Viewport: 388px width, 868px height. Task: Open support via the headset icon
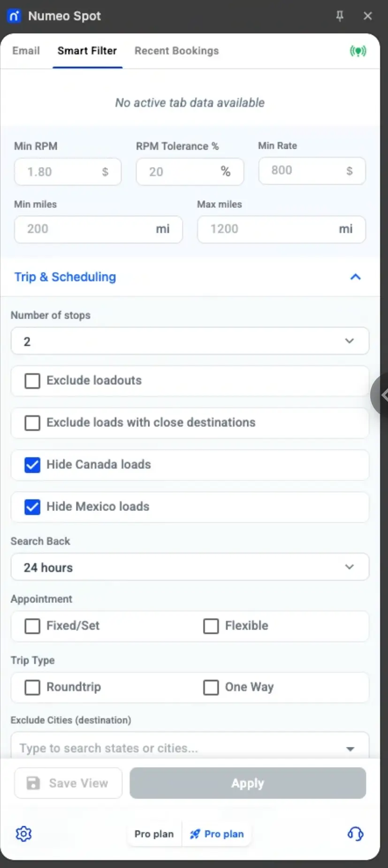tap(355, 834)
